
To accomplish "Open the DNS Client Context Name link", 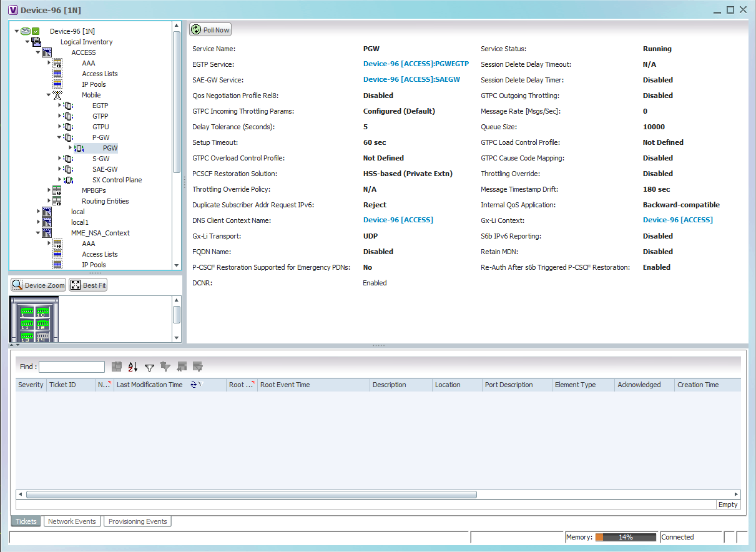I will pos(398,220).
